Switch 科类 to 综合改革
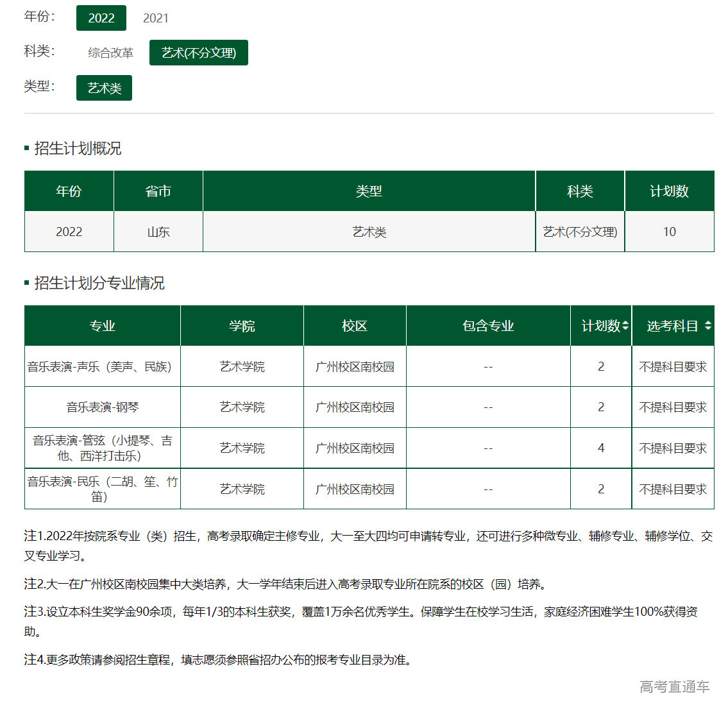The height and width of the screenshot is (712, 728). [110, 53]
